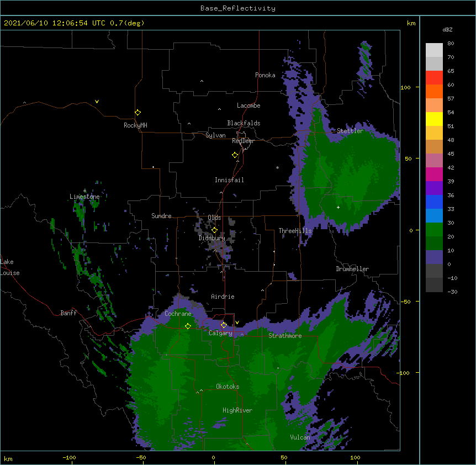Click the asterisk marker east of Innisfail
The width and height of the screenshot is (476, 465).
pyautogui.click(x=277, y=167)
